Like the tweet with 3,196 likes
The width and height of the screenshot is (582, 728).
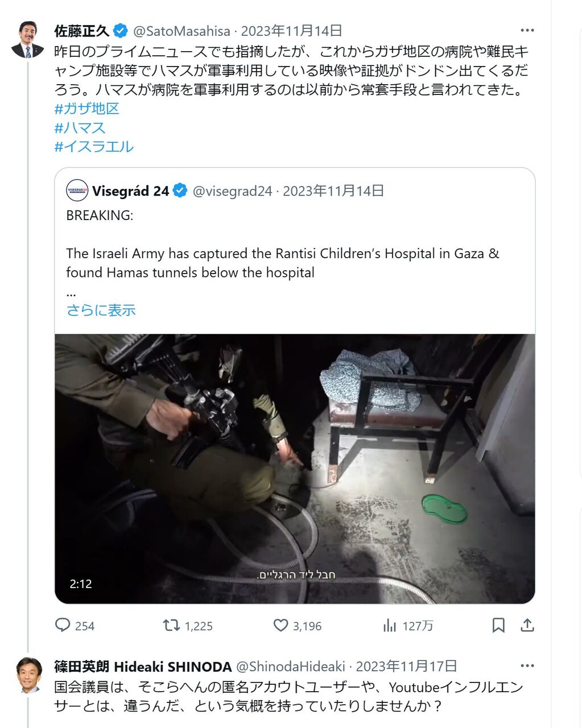[x=280, y=626]
